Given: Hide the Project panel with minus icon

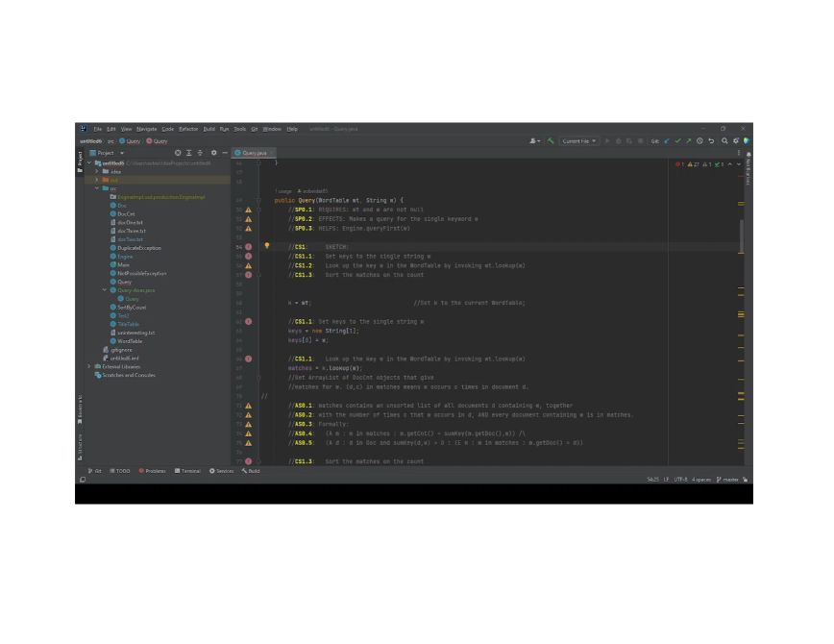Looking at the screenshot, I should point(225,153).
